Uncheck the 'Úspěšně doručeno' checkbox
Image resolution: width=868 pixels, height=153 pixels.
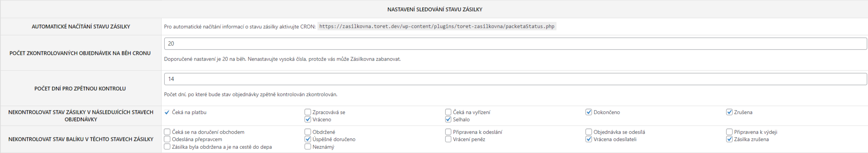(308, 139)
